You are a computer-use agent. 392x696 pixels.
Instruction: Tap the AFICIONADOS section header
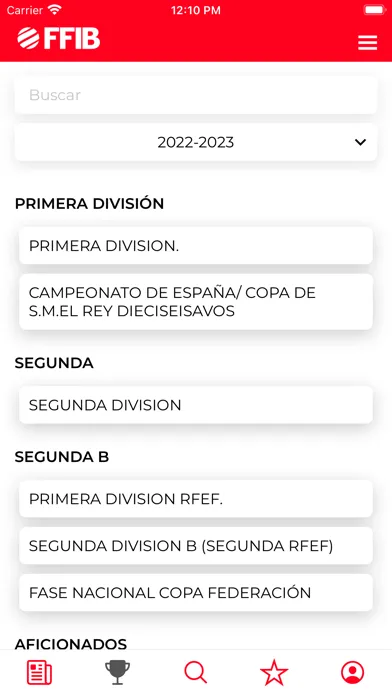tap(71, 644)
